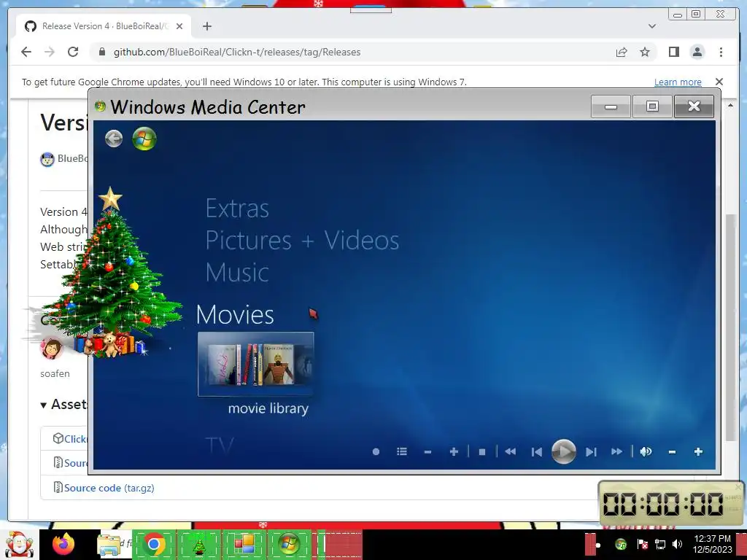Open Firefox from the taskbar

pos(63,544)
